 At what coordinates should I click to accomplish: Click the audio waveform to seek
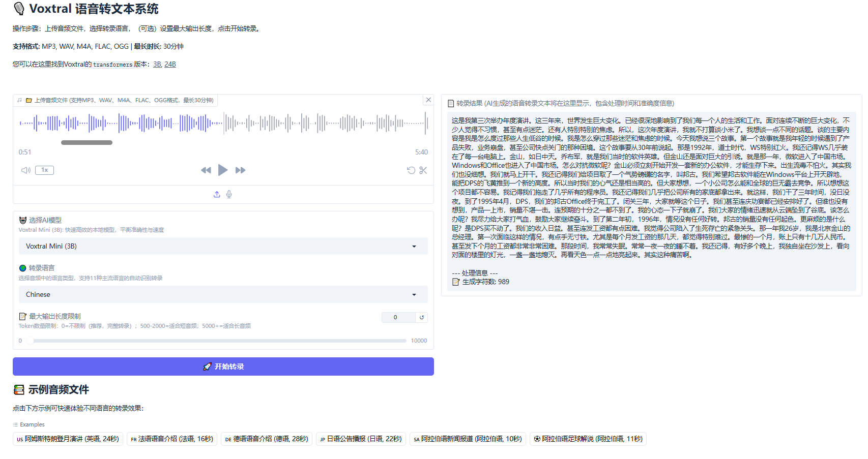pos(223,124)
